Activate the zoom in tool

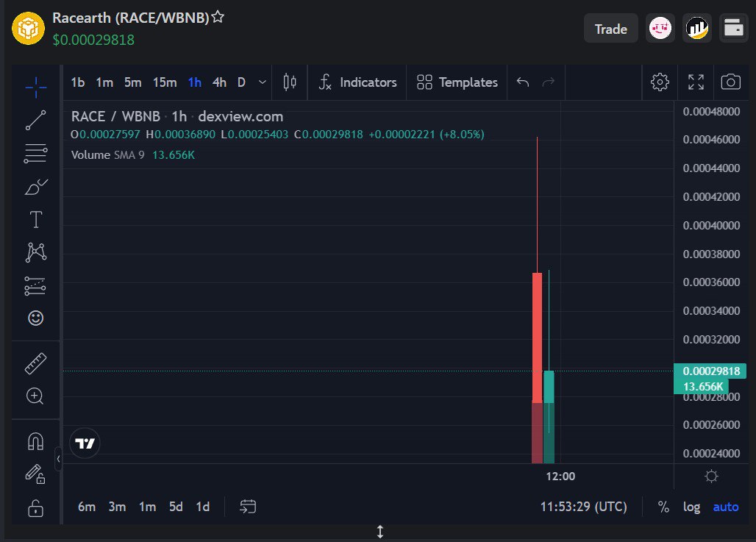click(35, 396)
